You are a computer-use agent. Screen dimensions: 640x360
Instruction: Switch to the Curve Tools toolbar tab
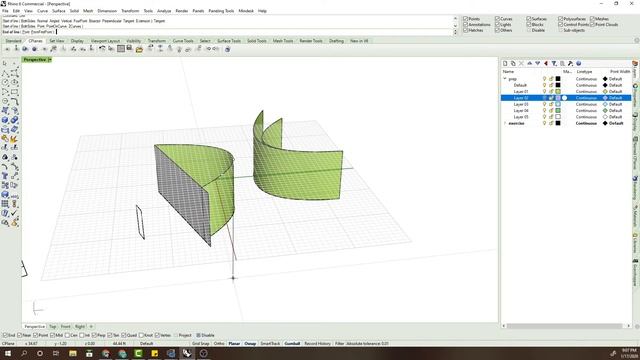[183, 41]
